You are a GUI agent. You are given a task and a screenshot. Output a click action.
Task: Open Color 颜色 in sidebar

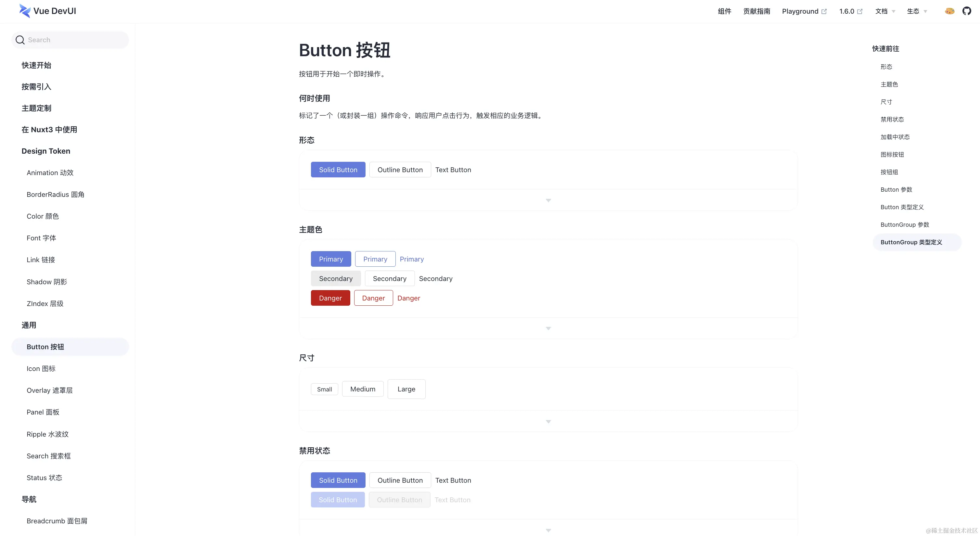point(43,216)
